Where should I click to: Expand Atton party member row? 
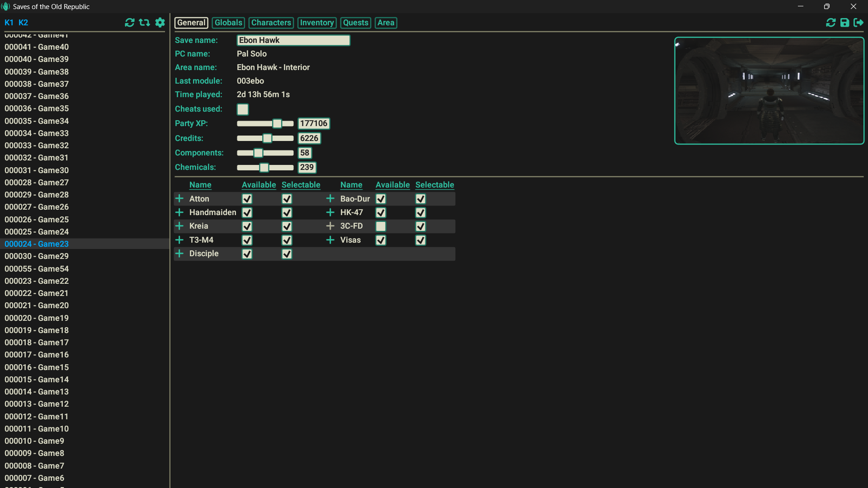179,199
